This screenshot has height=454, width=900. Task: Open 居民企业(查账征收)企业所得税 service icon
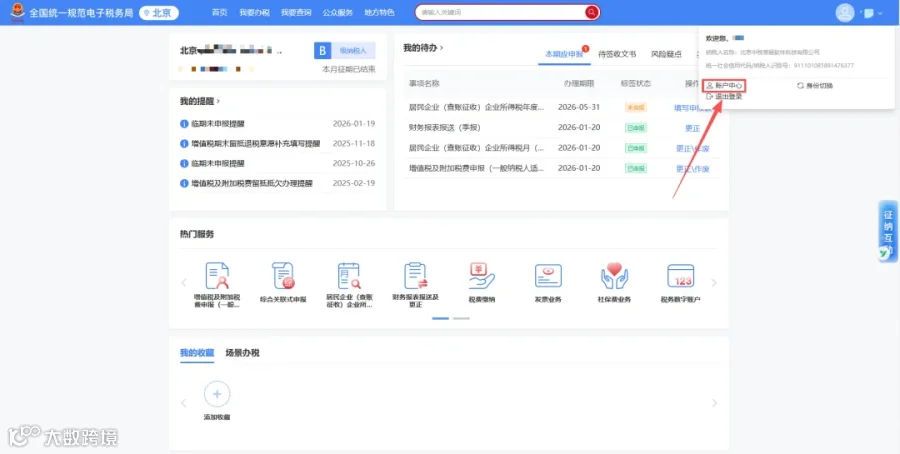(349, 276)
